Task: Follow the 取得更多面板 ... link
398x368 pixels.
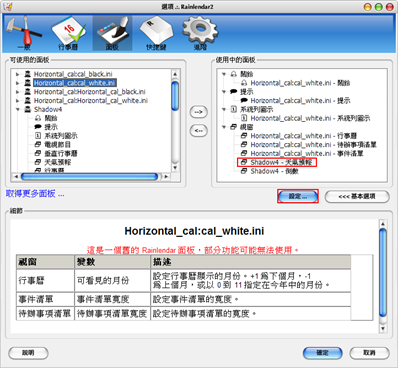Action: click(x=35, y=194)
